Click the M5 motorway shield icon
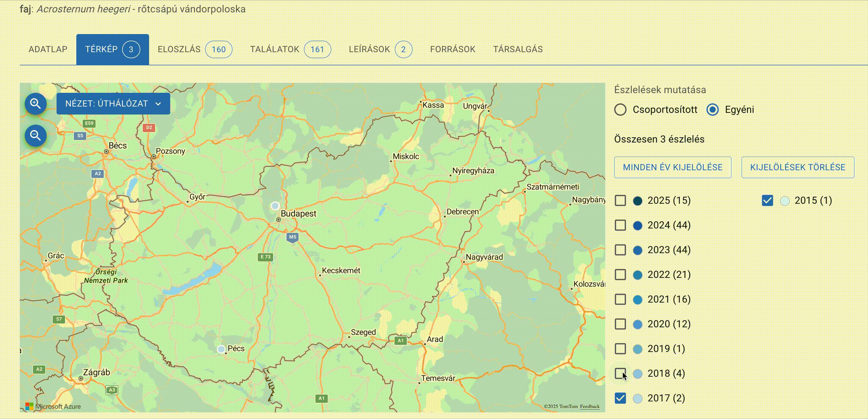868x419 pixels. tap(292, 237)
